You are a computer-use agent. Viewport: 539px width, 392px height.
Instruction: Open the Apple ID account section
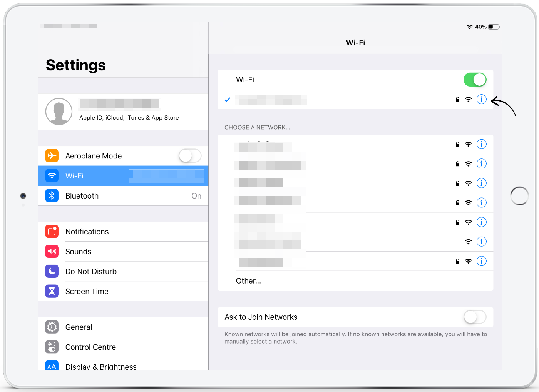[x=123, y=112]
